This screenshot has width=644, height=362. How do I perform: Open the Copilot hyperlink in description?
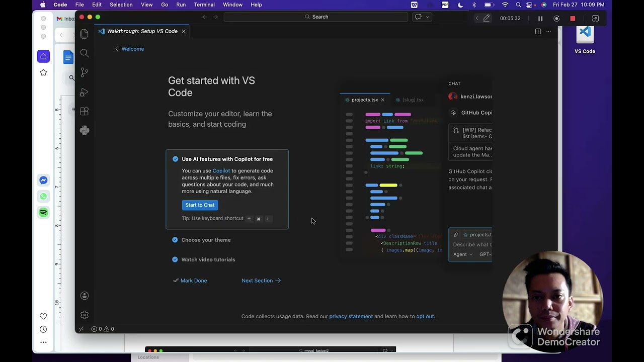click(221, 171)
